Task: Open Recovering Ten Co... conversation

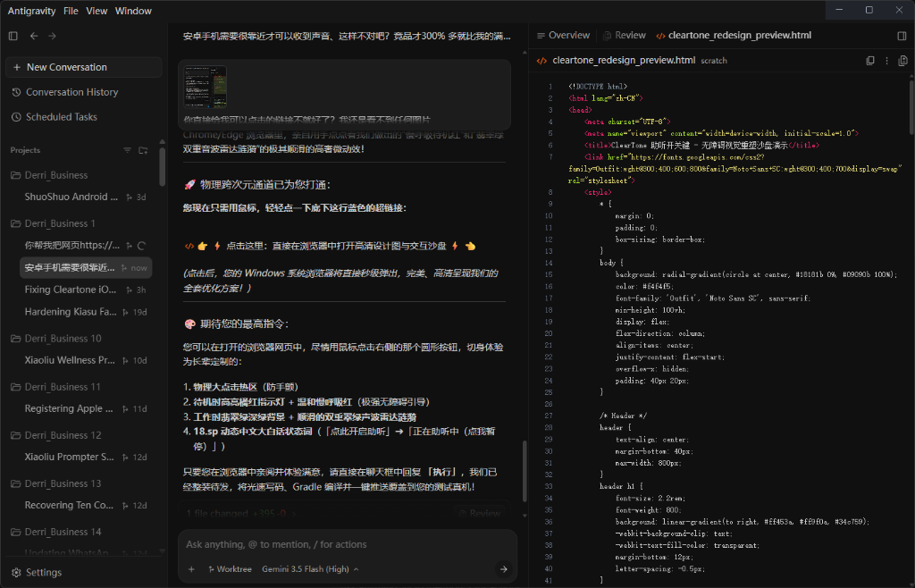Action: (69, 506)
